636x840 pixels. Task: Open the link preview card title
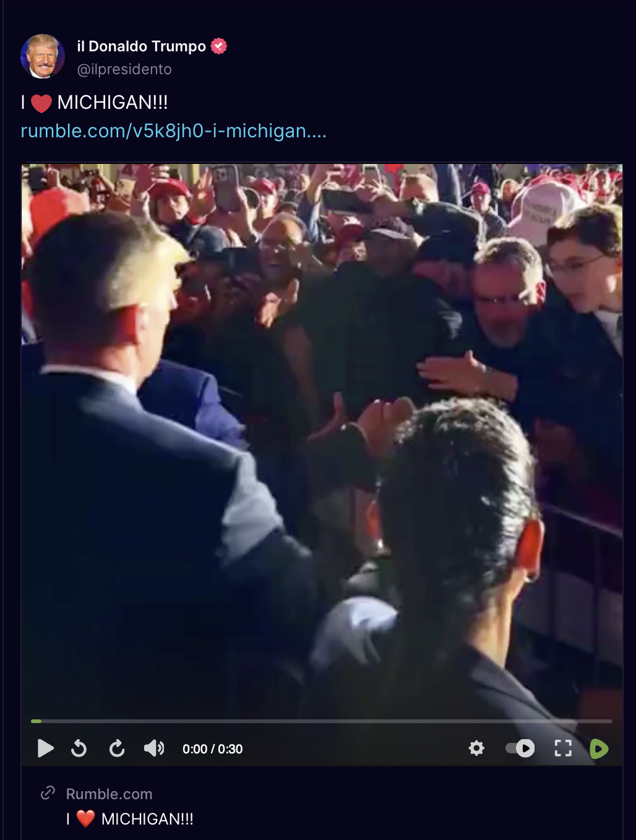pyautogui.click(x=130, y=819)
